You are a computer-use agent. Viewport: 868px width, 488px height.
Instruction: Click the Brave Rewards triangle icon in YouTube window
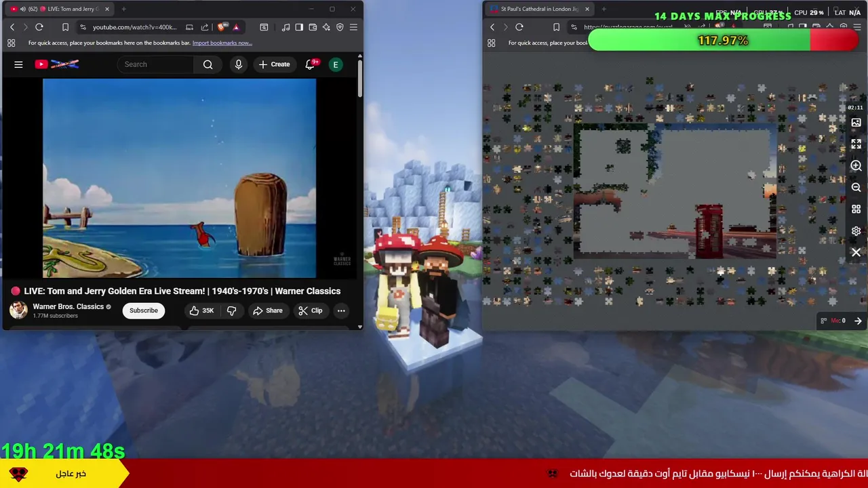coord(236,27)
